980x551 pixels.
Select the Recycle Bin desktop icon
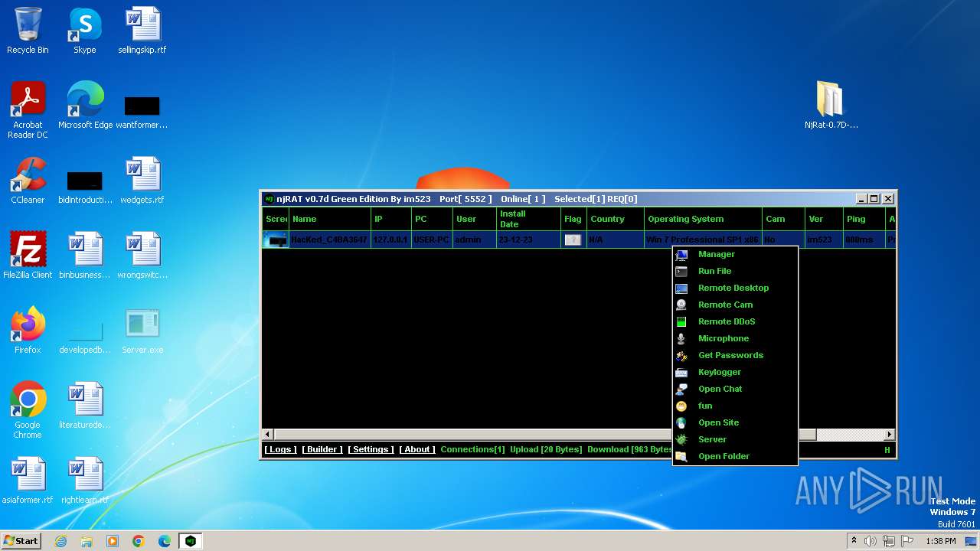(x=28, y=31)
